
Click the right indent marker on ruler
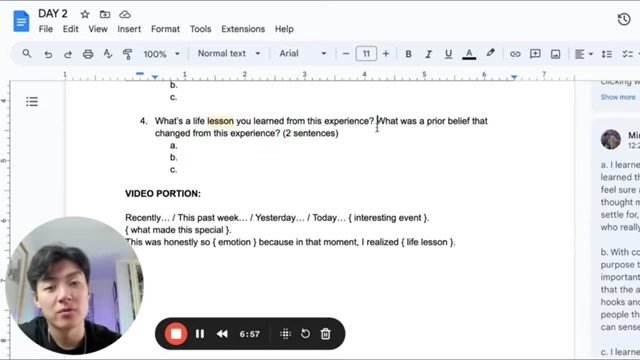click(x=514, y=77)
